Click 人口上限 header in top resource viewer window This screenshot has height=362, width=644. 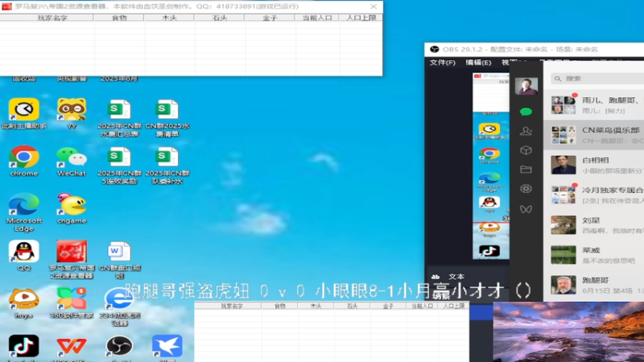point(361,18)
